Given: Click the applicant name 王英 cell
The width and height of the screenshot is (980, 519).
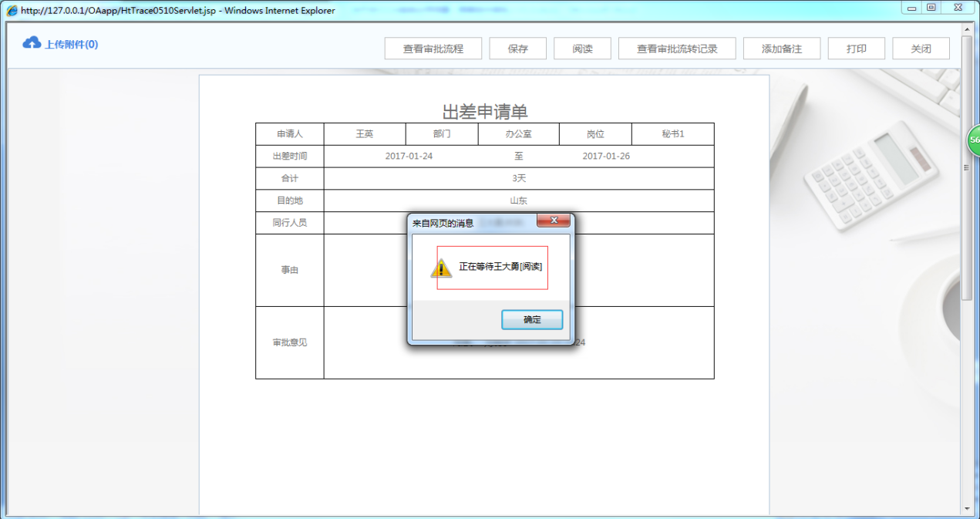Looking at the screenshot, I should [364, 133].
